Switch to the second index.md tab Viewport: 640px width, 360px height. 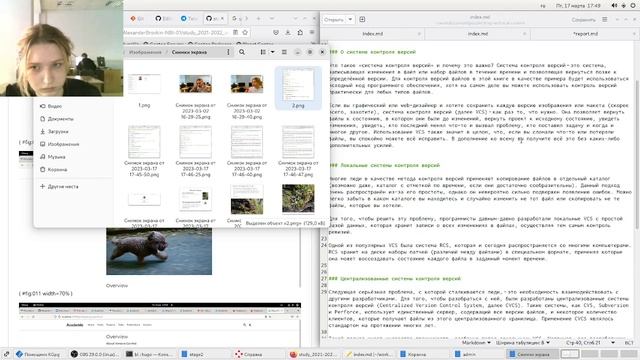click(478, 34)
